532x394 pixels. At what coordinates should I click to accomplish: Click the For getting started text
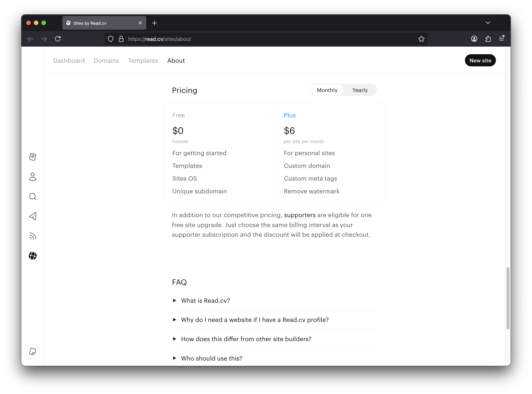click(x=199, y=153)
